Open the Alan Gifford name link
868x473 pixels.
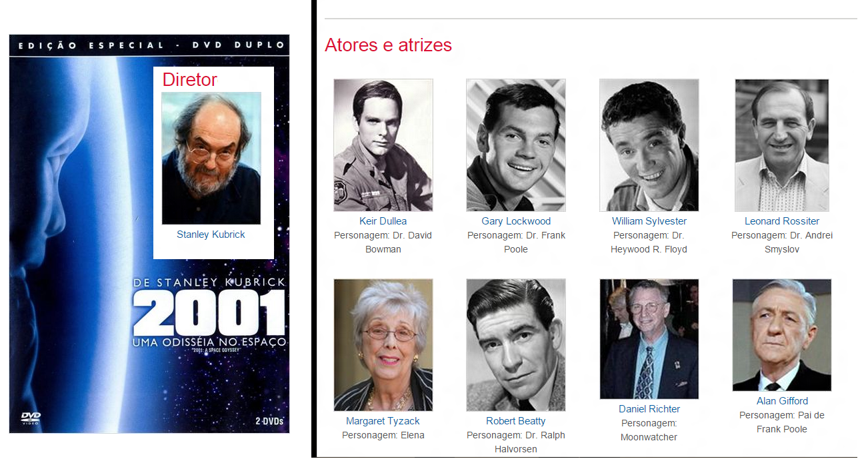click(782, 401)
